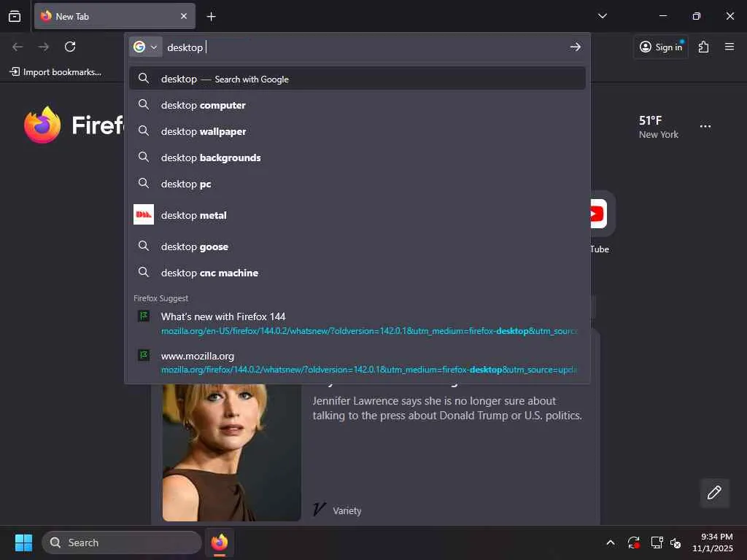Open the Extensions puzzle icon

tap(704, 47)
